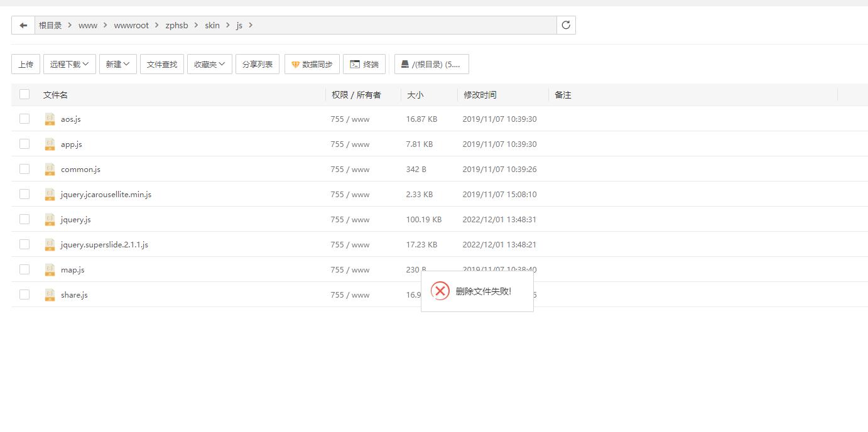The height and width of the screenshot is (432, 868).
Task: Click the 2019/11/07 15:08:10 modified time
Action: coord(499,194)
